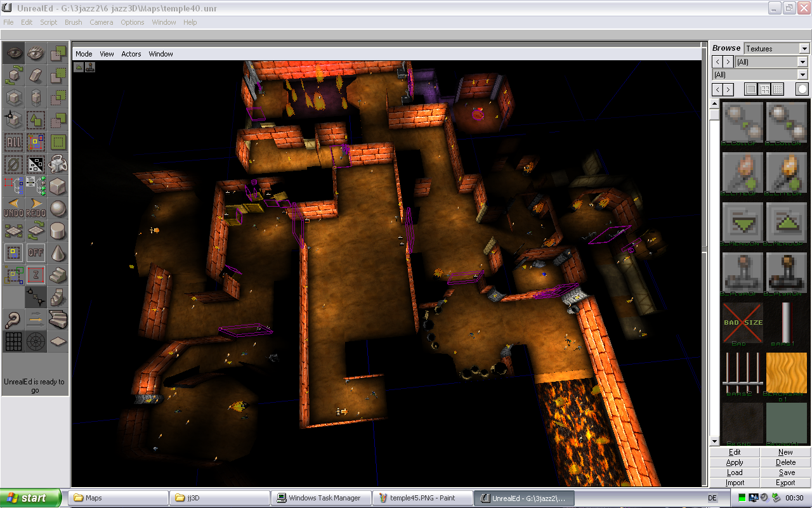Select the camera move eye tool
The width and height of the screenshot is (812, 508).
tap(14, 53)
